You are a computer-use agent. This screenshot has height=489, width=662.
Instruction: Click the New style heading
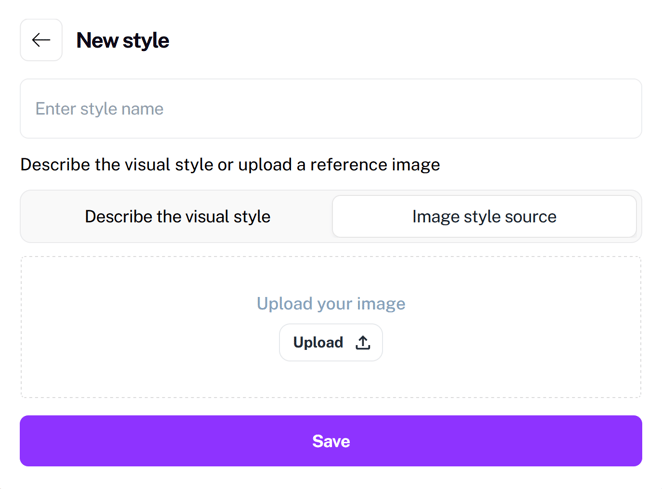click(122, 41)
